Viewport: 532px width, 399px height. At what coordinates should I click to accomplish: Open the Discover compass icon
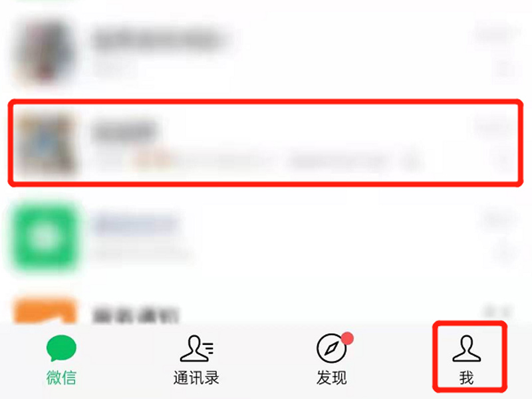coord(331,348)
